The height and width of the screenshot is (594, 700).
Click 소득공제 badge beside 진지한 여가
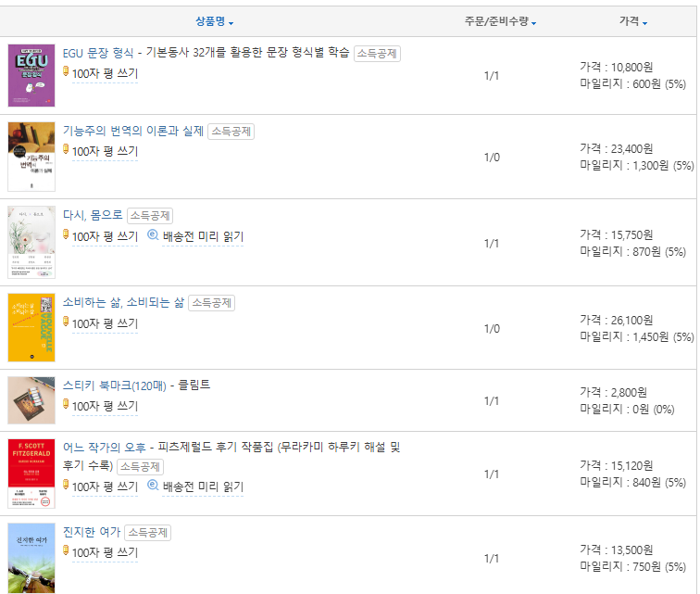click(148, 533)
